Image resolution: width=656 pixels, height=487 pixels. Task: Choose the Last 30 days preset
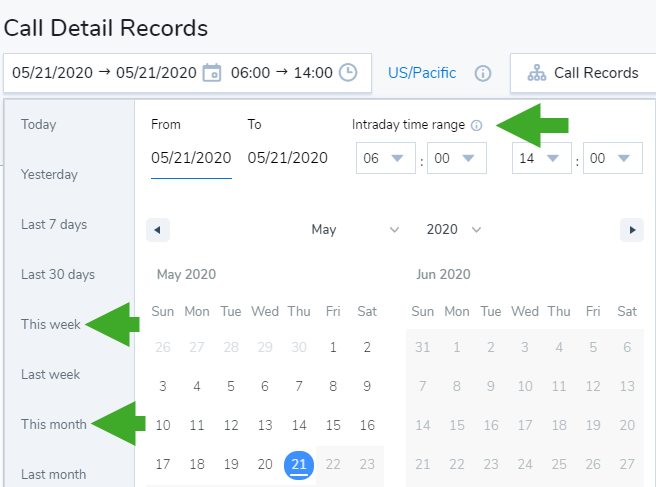pos(58,274)
